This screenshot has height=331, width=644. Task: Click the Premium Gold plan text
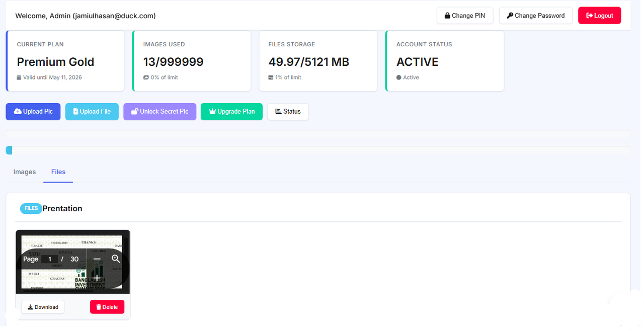click(55, 62)
